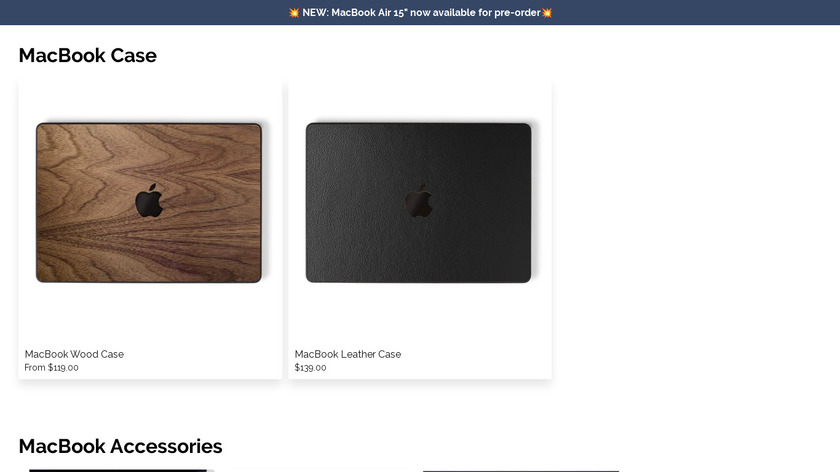Click the "MacBook Accessories" section heading

click(121, 446)
